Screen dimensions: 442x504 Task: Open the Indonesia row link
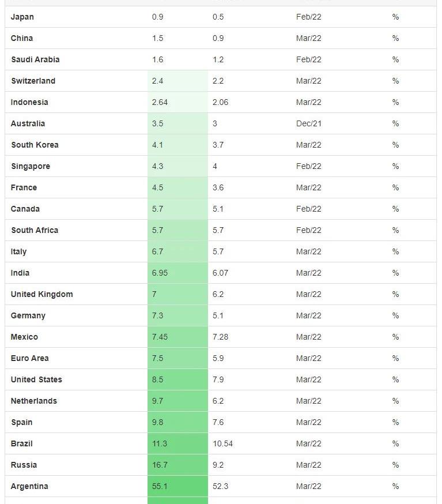[29, 103]
